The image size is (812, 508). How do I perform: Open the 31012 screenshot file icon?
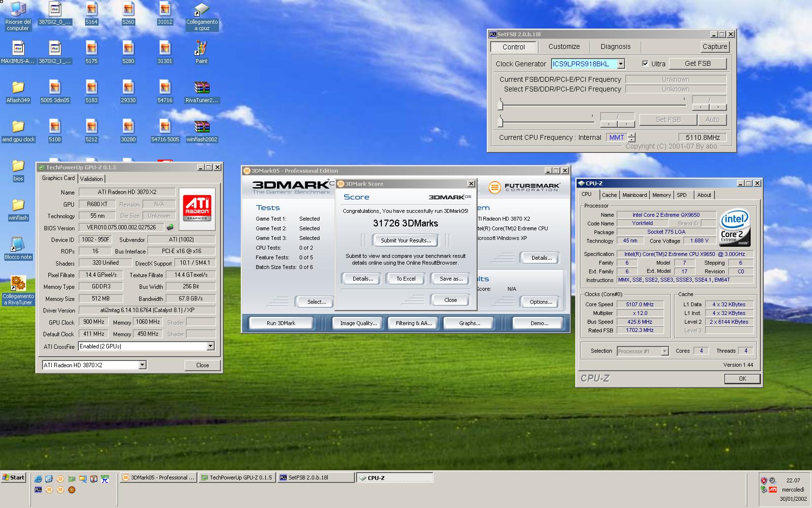tap(165, 14)
